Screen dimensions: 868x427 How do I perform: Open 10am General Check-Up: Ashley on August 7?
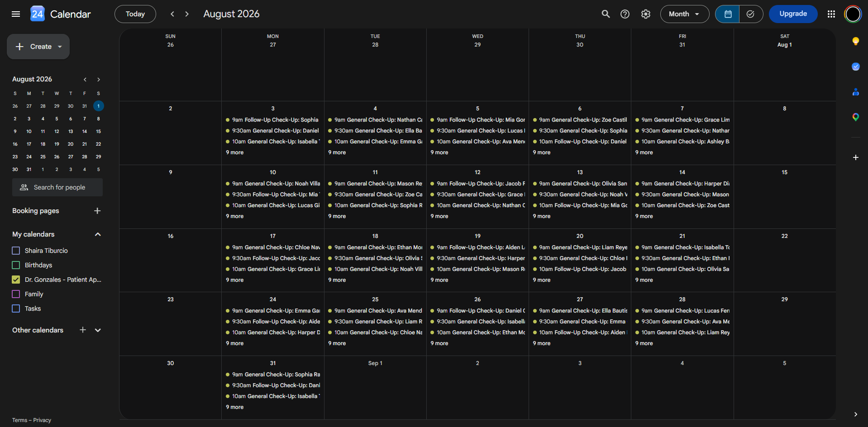click(682, 142)
